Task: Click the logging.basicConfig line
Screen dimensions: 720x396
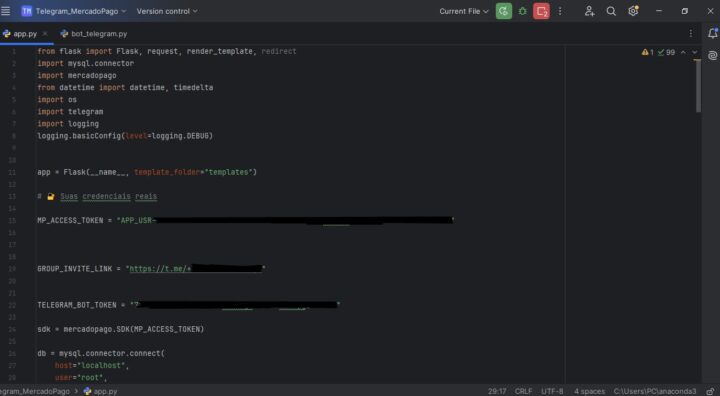Action: point(125,136)
